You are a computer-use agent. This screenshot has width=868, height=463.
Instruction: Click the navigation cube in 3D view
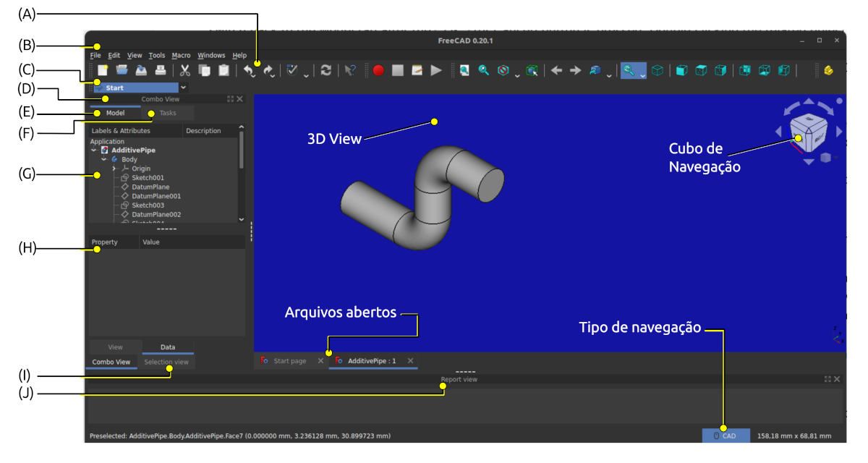(x=808, y=132)
